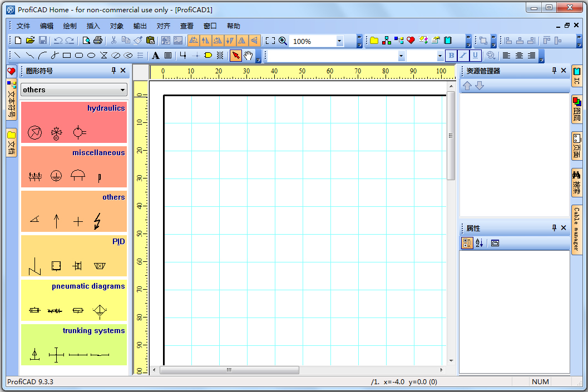Toggle pin on 属性 panel

[554, 228]
